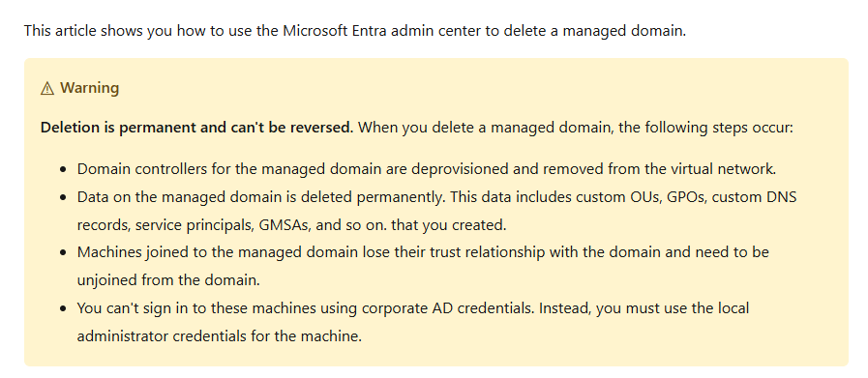Click the line "administrator credentials for the machine."
The image size is (868, 378).
click(220, 335)
